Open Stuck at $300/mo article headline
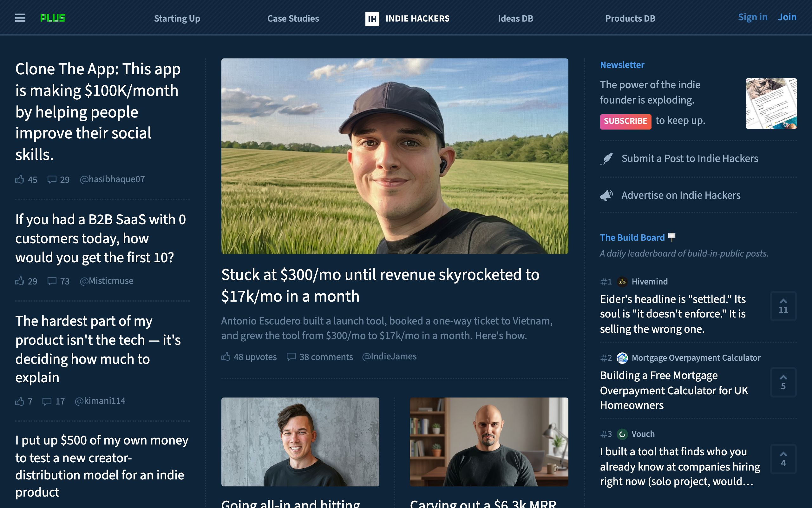Screen dimensions: 812x508 [380, 285]
